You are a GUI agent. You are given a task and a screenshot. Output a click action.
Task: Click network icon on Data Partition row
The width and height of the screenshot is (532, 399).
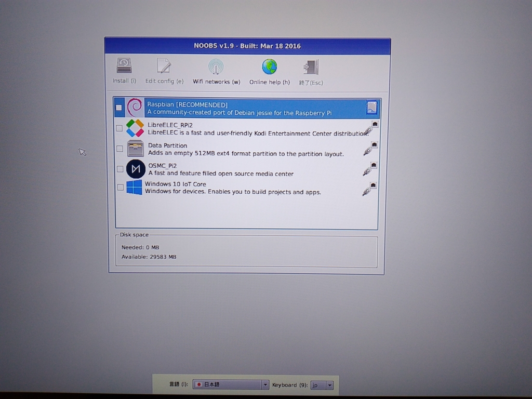click(x=370, y=148)
